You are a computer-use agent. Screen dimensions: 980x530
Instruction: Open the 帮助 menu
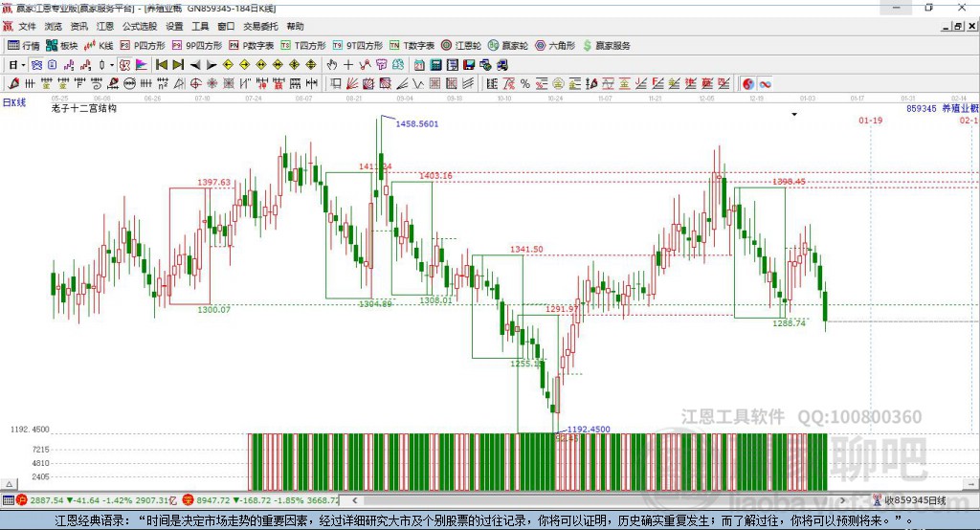295,26
